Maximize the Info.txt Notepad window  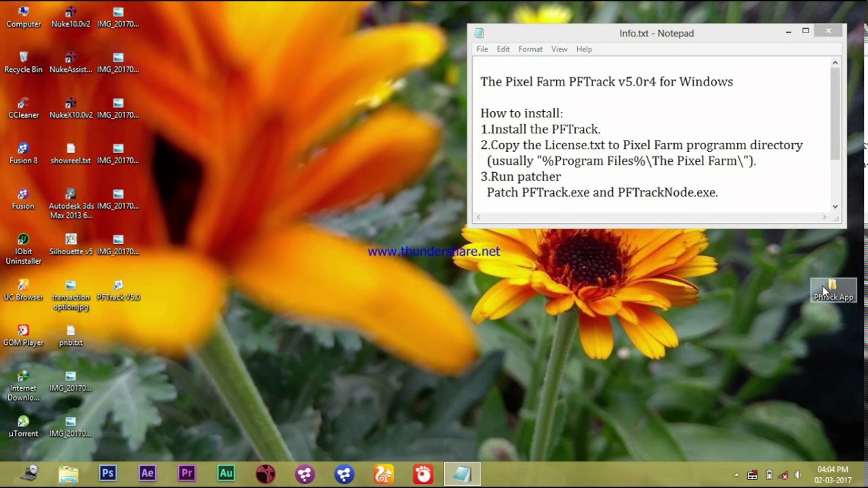(x=806, y=31)
